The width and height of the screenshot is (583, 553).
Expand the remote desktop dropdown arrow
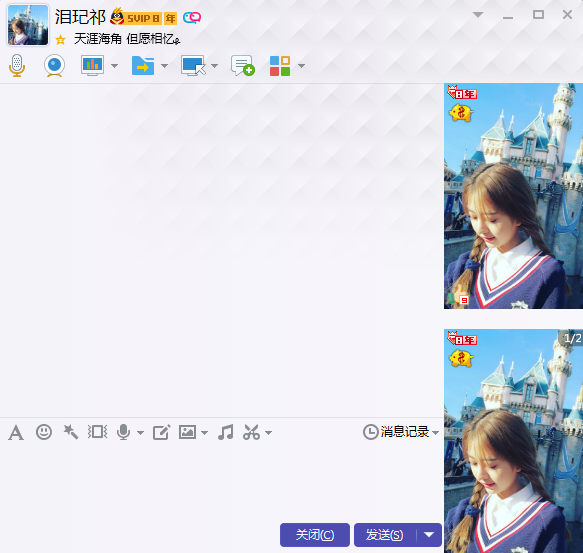pos(214,66)
